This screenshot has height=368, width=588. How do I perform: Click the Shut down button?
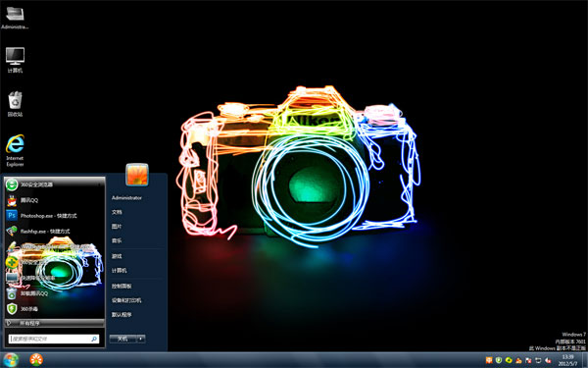[123, 339]
